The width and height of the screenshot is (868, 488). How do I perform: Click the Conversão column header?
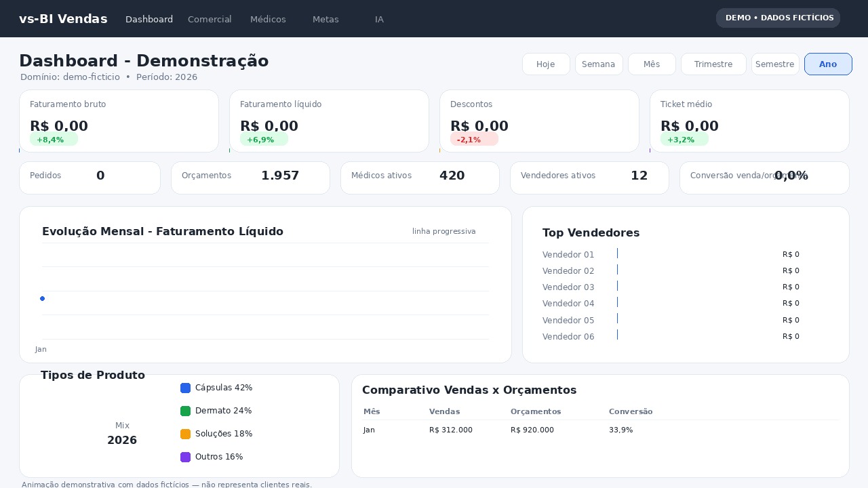point(631,411)
